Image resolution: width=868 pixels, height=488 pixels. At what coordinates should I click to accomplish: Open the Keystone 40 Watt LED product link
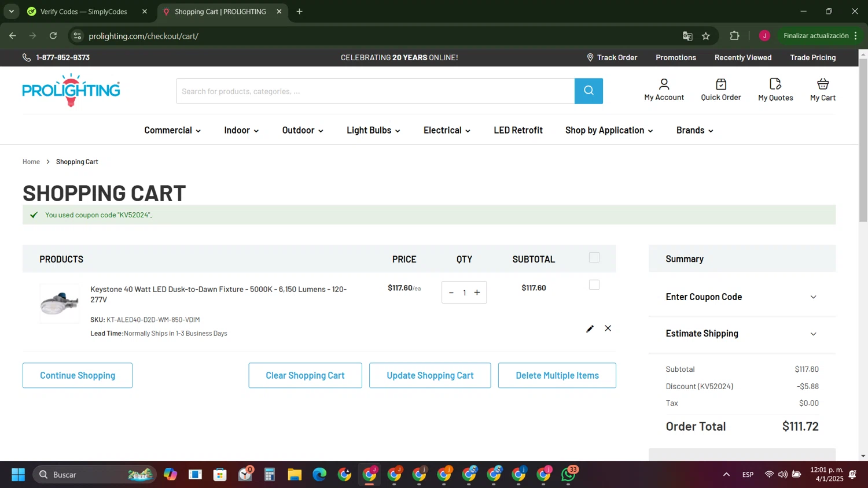(218, 294)
